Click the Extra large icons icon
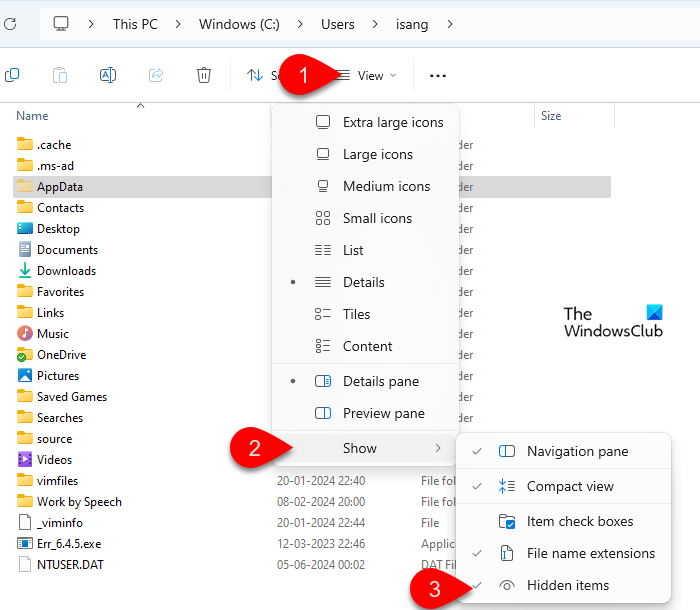700x610 pixels. click(323, 122)
